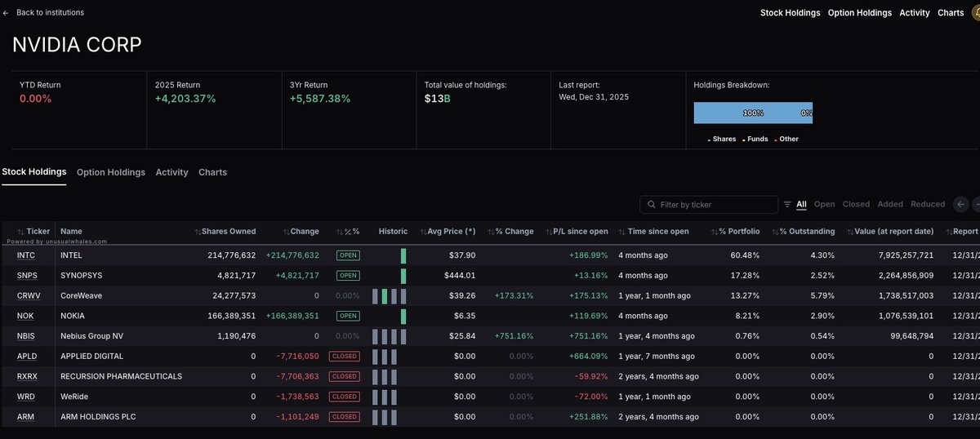
Task: Open ARM ticker link
Action: pos(26,417)
